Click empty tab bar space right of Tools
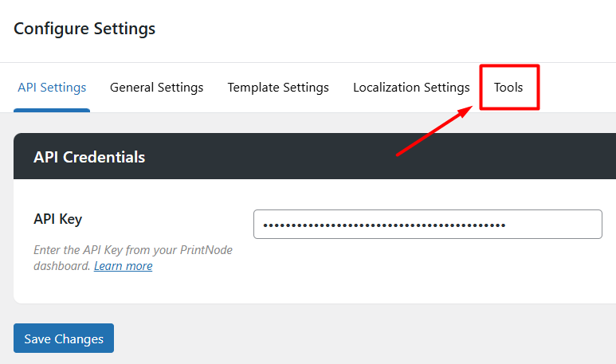The width and height of the screenshot is (616, 364). coord(578,87)
